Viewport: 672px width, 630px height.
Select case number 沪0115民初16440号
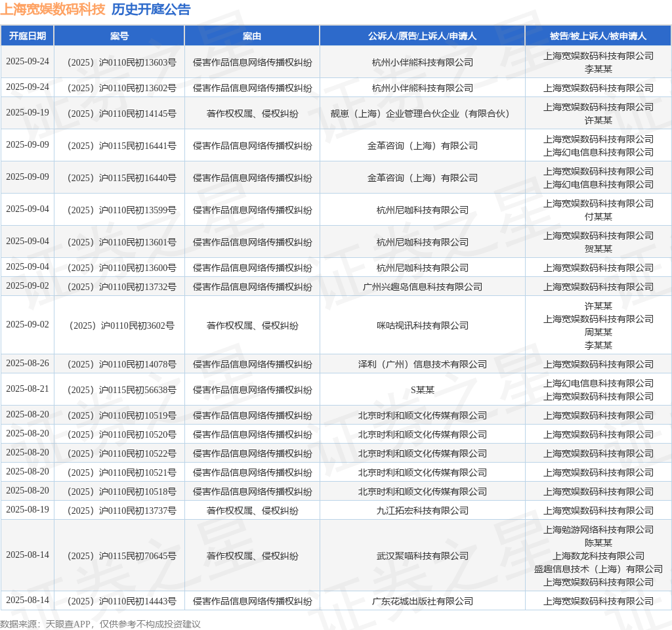[121, 178]
